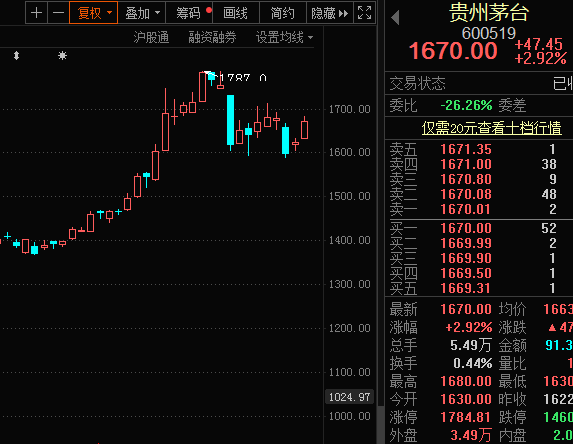Click 涨幅 value +2.92%

[468, 327]
